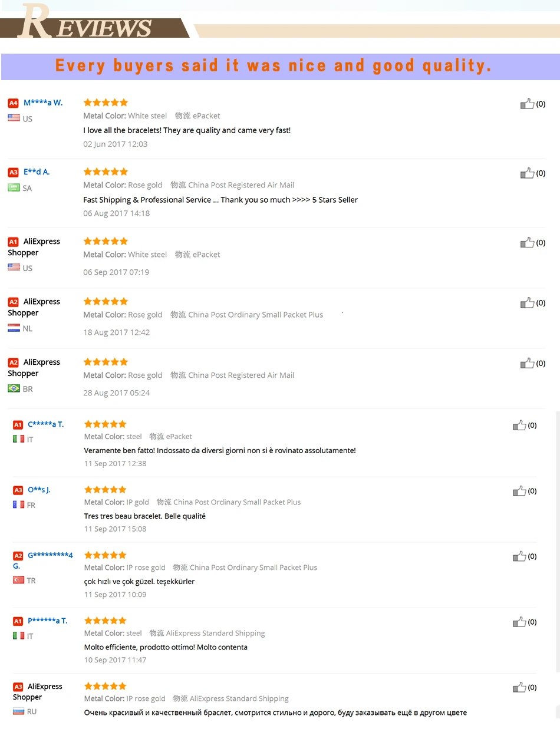Like C*****a T.'s Italian review
The width and height of the screenshot is (560, 742).
coord(519,426)
